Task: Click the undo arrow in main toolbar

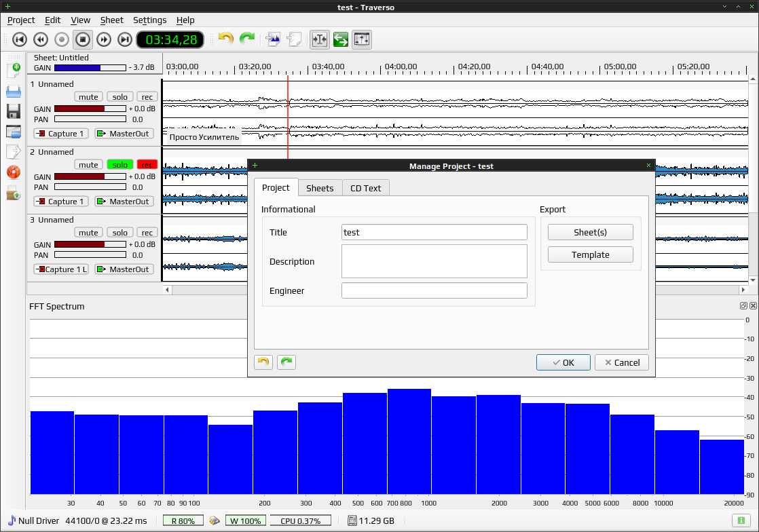Action: coord(225,39)
